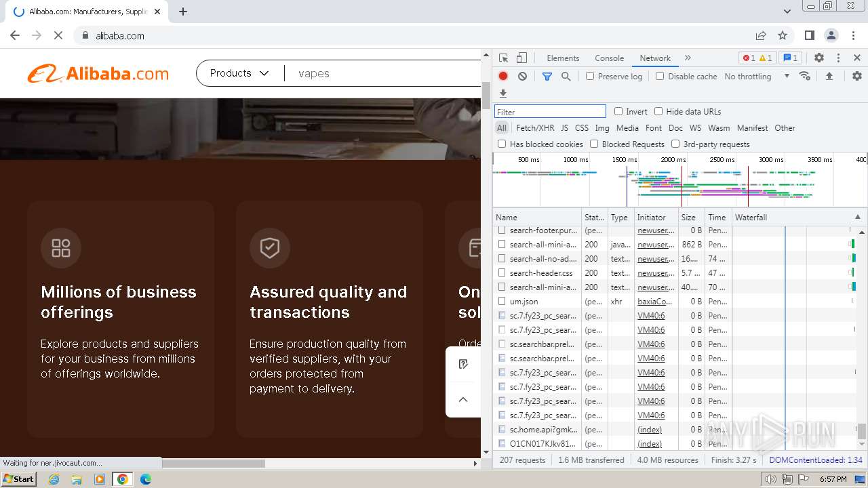Import HAR file upload icon
Image resolution: width=868 pixels, height=488 pixels.
829,77
